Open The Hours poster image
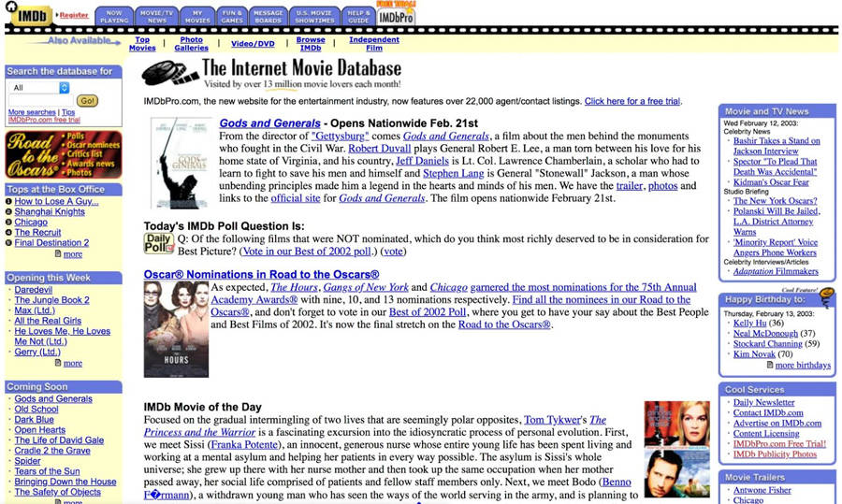842x504 pixels. tap(176, 329)
